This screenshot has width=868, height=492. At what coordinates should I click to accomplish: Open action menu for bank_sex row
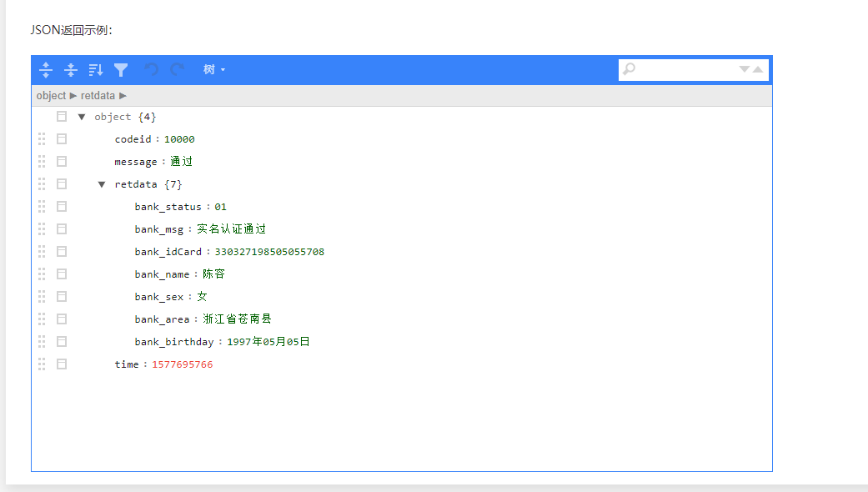(x=62, y=297)
